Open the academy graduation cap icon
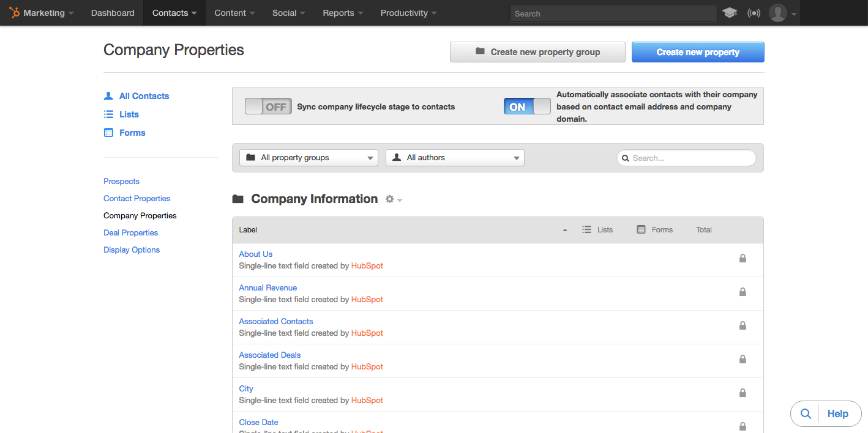This screenshot has height=433, width=868. click(x=729, y=12)
